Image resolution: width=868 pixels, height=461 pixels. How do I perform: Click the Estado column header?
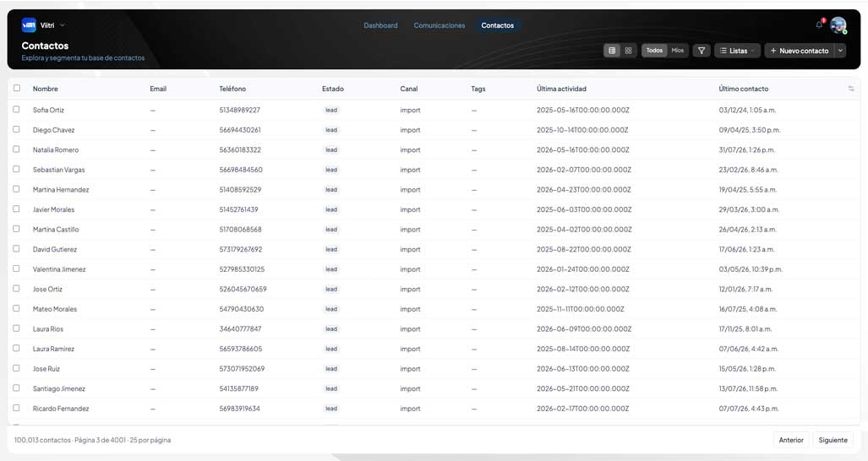click(333, 89)
